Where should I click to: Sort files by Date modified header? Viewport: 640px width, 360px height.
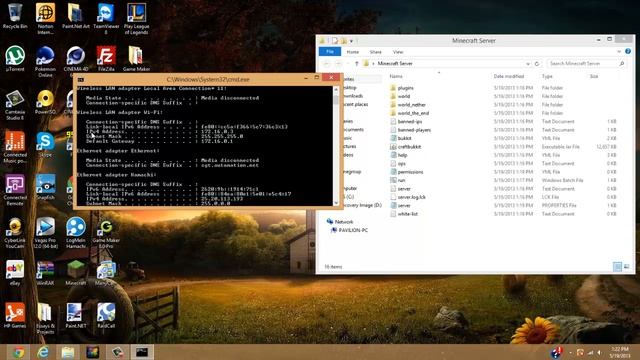(x=509, y=76)
